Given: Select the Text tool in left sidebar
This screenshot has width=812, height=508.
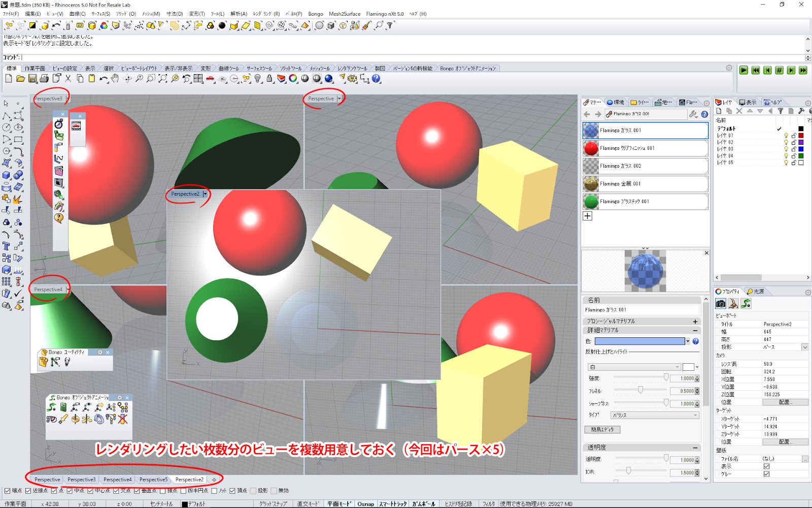Looking at the screenshot, I should point(7,246).
